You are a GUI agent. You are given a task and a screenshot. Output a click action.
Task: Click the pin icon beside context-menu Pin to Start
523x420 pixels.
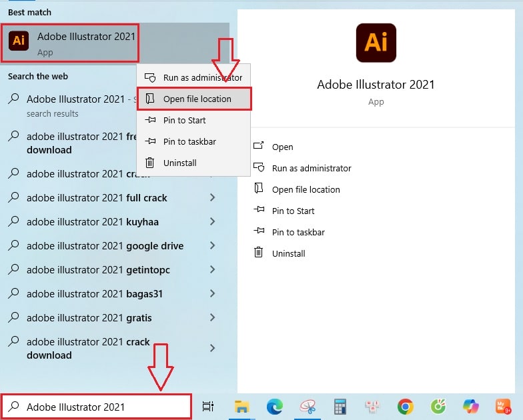click(150, 120)
